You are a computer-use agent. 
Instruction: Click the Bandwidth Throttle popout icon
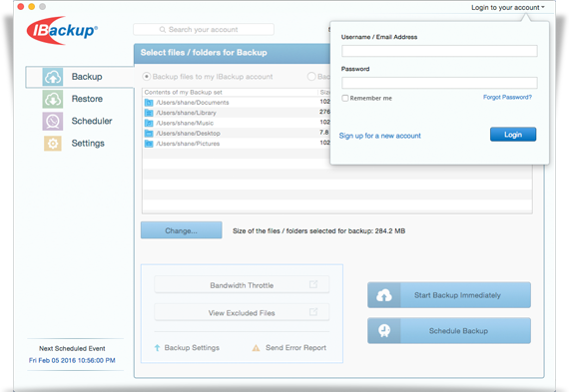click(313, 284)
